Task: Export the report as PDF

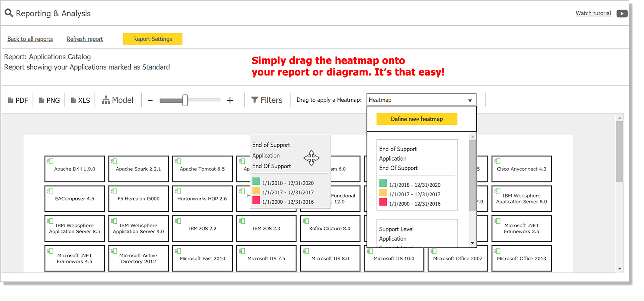Action: coord(18,100)
